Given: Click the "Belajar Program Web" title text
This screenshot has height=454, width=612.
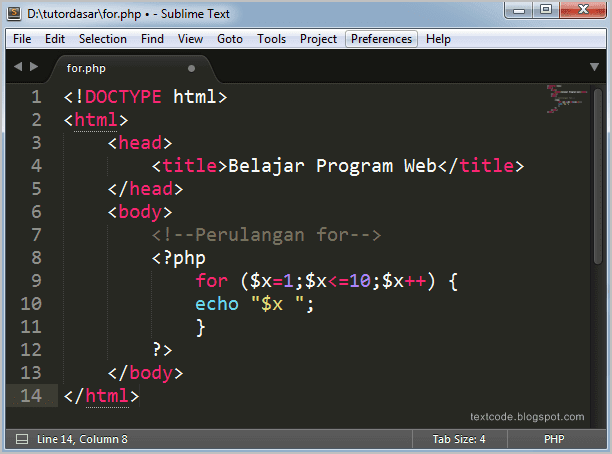Looking at the screenshot, I should click(332, 166).
